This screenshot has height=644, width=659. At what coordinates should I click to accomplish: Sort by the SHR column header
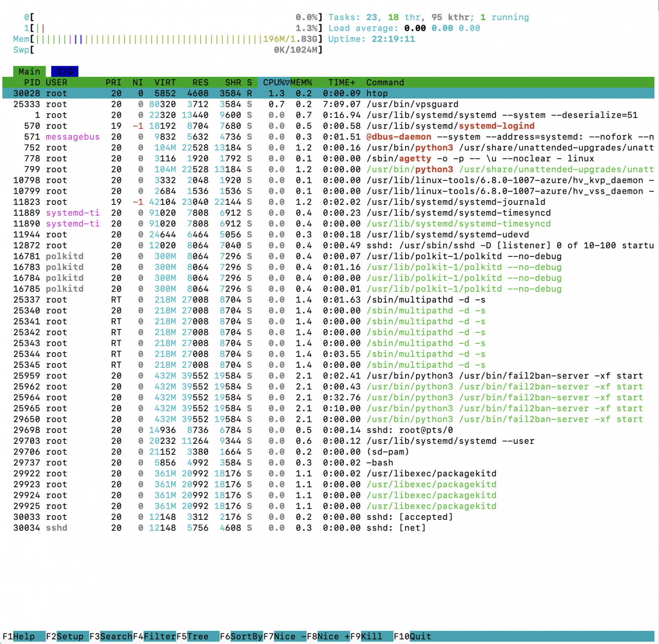[x=233, y=82]
